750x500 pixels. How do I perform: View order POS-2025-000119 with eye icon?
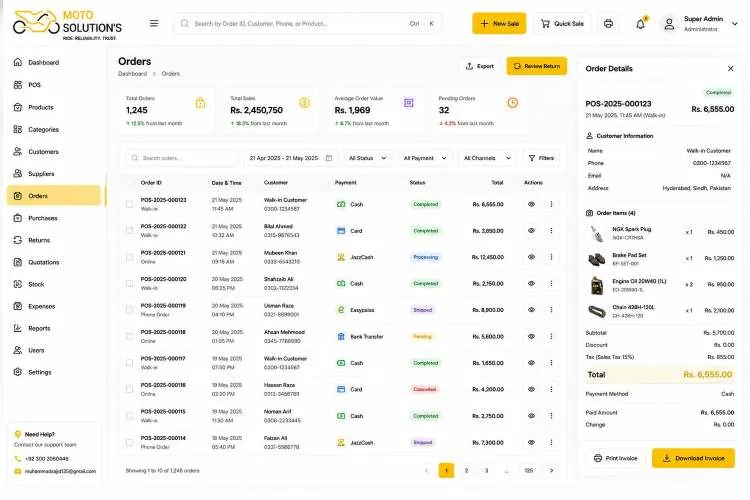531,310
